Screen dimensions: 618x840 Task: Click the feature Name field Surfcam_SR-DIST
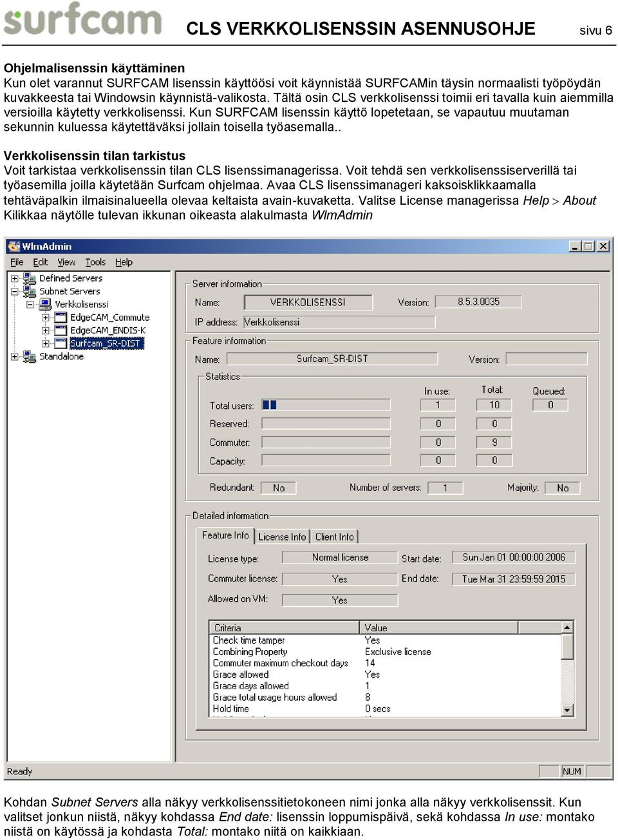332,359
